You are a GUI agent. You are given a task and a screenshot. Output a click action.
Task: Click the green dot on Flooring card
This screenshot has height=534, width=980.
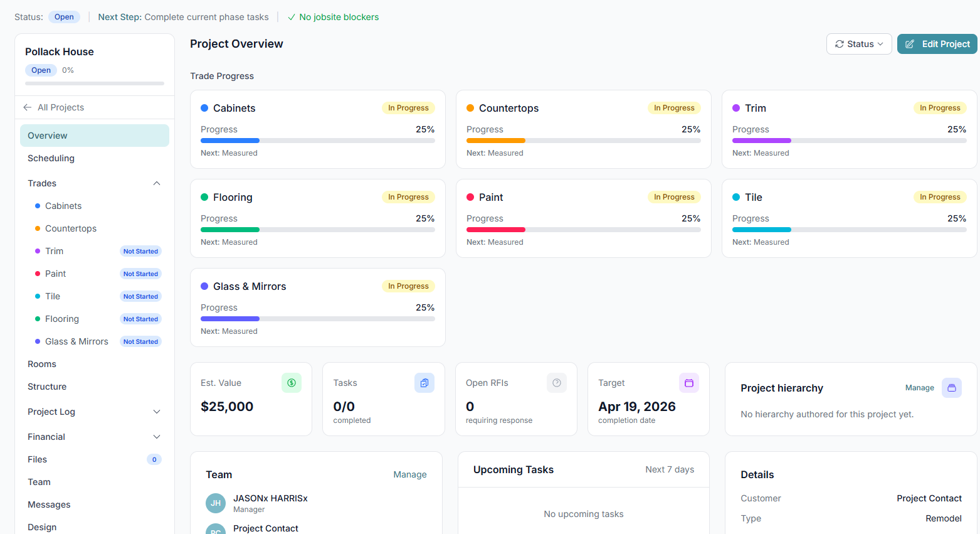tap(204, 197)
